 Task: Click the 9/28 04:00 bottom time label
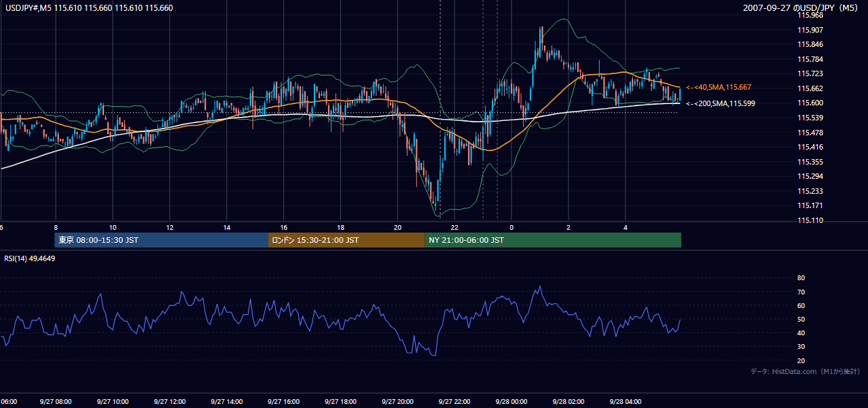coord(626,402)
